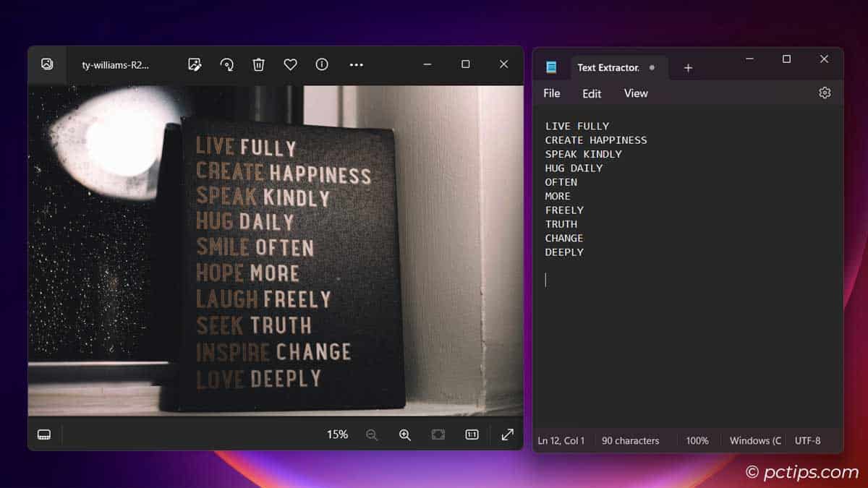
Task: Show actual size with the 1:1 icon
Action: click(x=472, y=435)
